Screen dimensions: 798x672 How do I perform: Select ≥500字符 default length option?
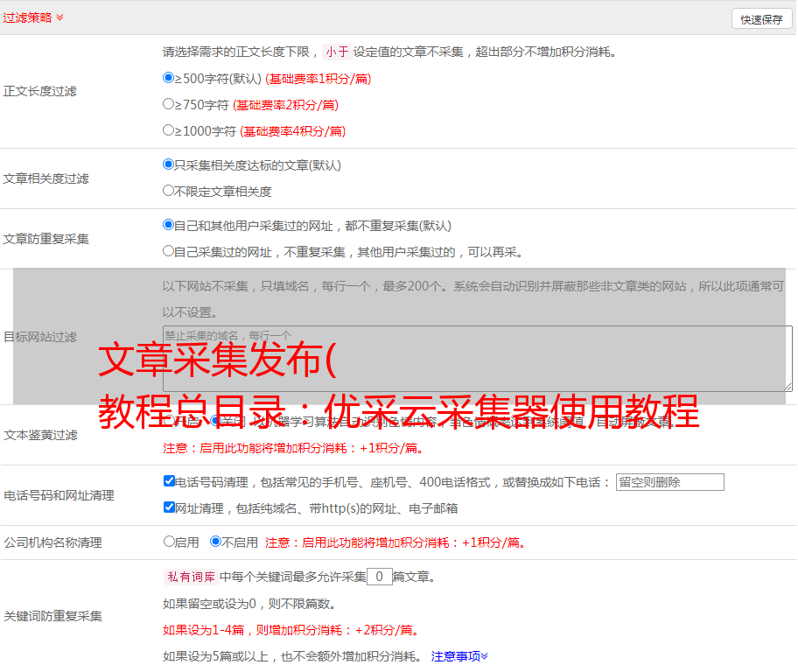pos(169,78)
